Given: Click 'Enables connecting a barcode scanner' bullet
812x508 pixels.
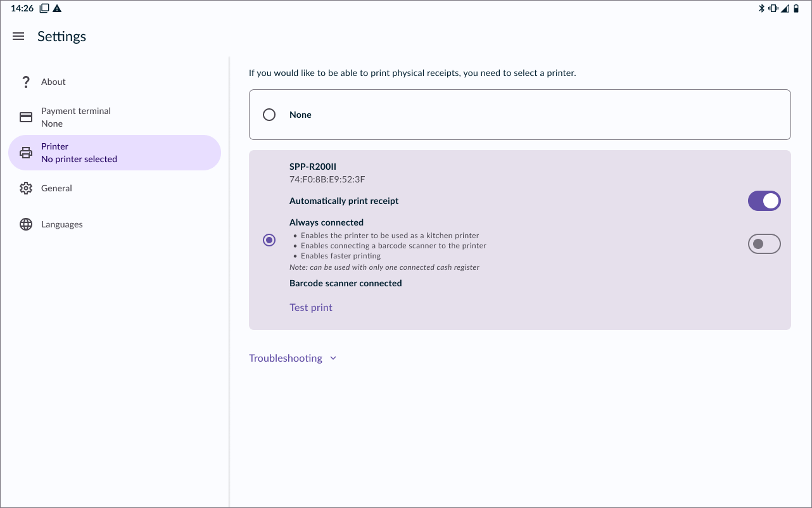Looking at the screenshot, I should pyautogui.click(x=394, y=246).
